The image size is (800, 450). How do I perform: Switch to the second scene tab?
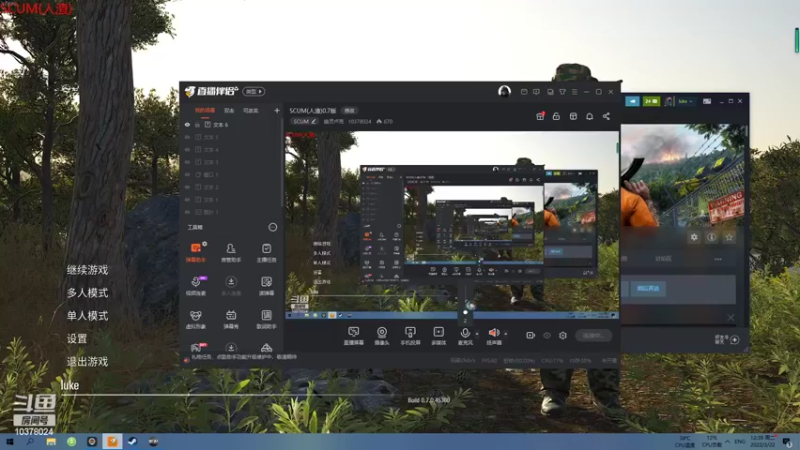(229, 110)
